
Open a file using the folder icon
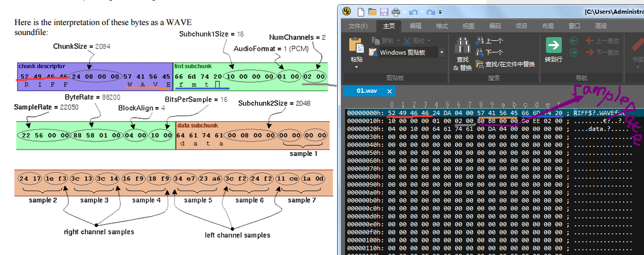click(x=373, y=12)
